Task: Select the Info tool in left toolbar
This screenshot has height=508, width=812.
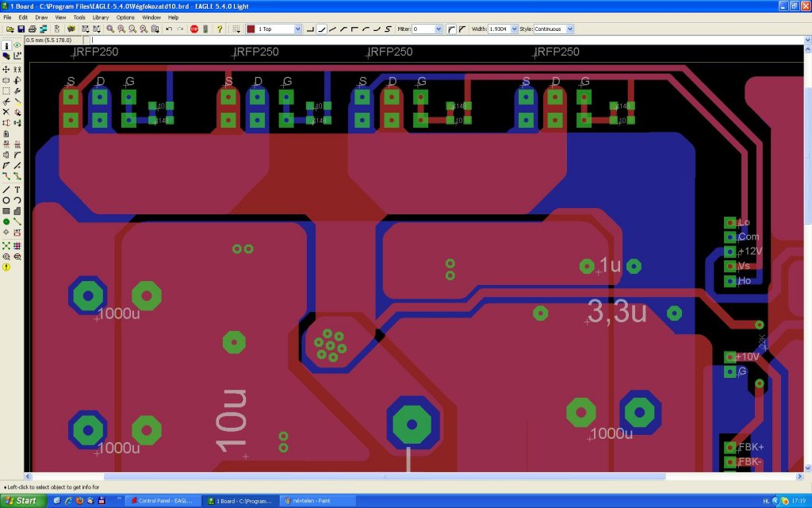Action: click(6, 45)
